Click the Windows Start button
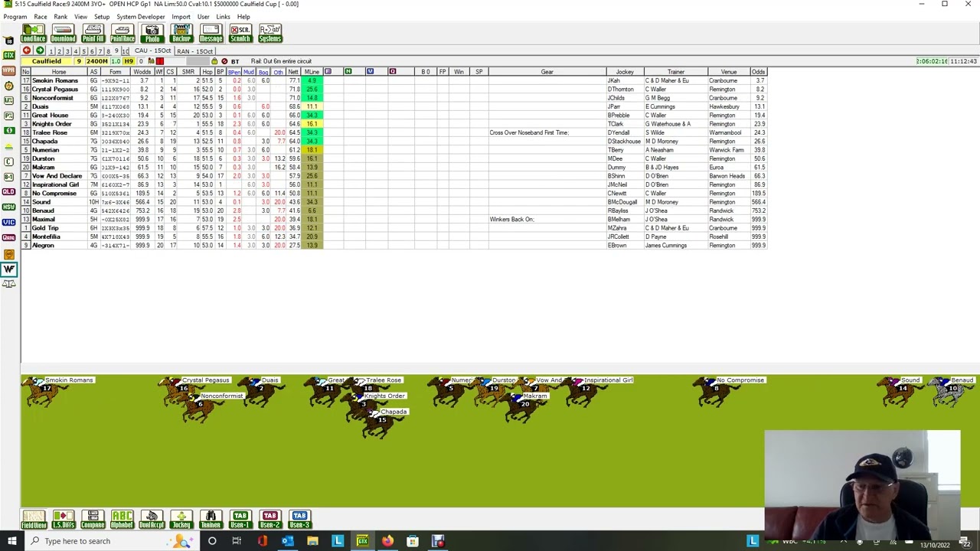The image size is (980, 551). (x=11, y=541)
